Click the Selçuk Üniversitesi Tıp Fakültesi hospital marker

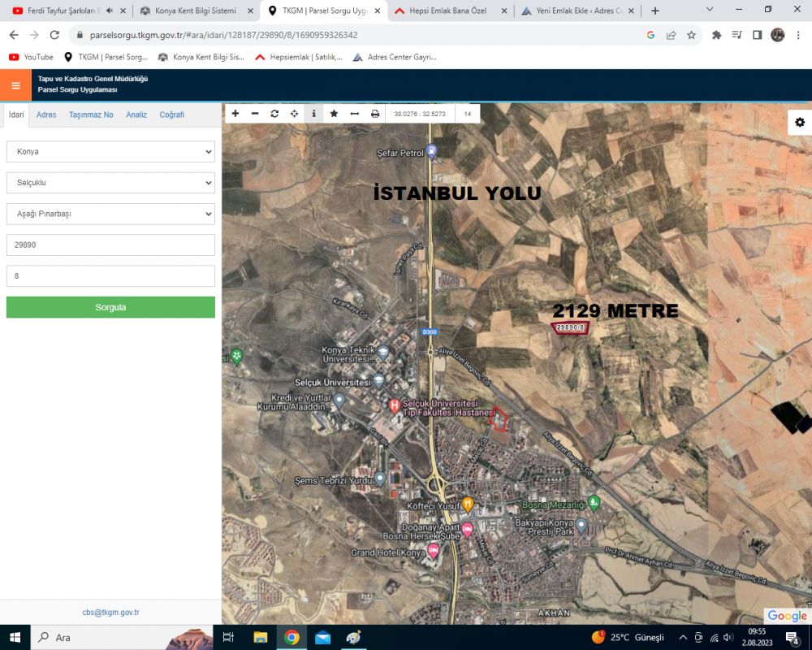pyautogui.click(x=395, y=406)
